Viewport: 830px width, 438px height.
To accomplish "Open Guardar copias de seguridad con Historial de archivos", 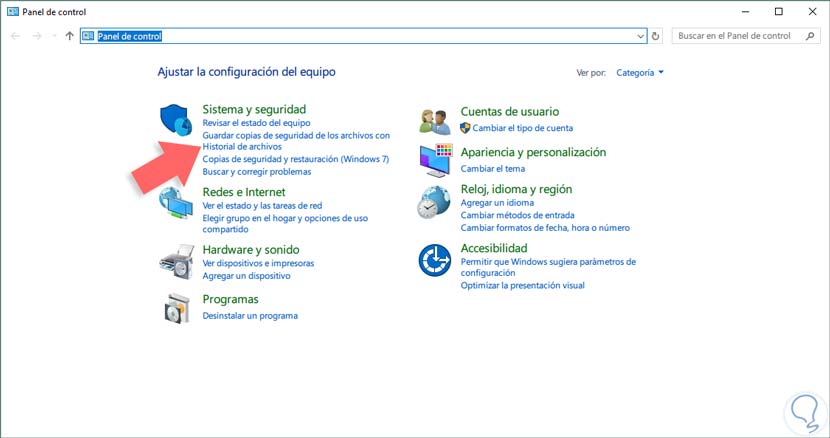I will tap(296, 141).
